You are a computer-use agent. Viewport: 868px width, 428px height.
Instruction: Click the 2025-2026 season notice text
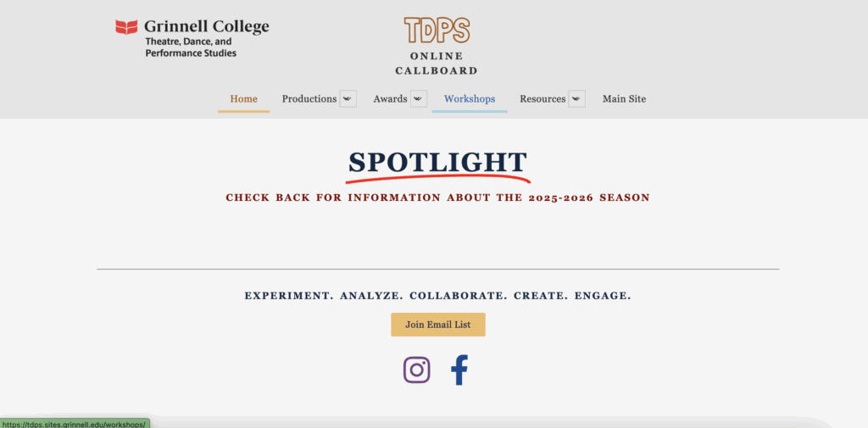coord(437,197)
